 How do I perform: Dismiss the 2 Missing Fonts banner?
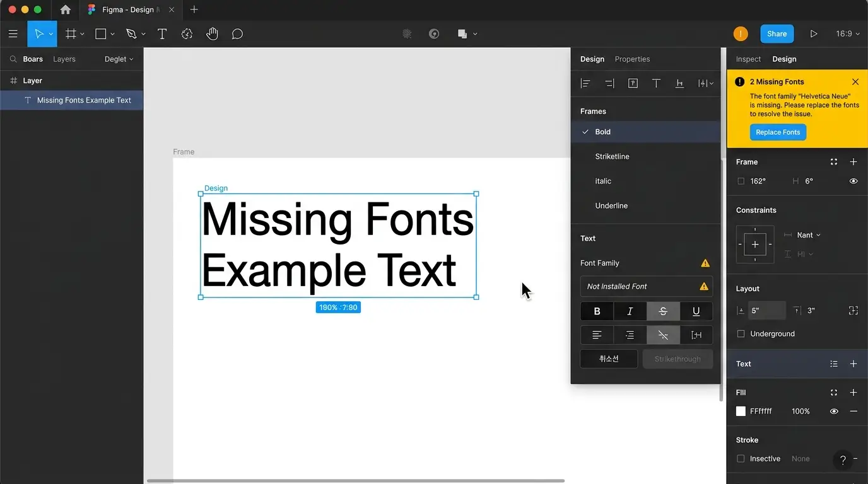coord(855,82)
